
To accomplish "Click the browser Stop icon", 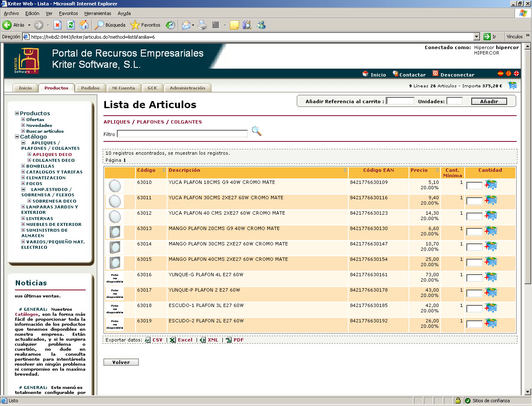I will point(58,25).
